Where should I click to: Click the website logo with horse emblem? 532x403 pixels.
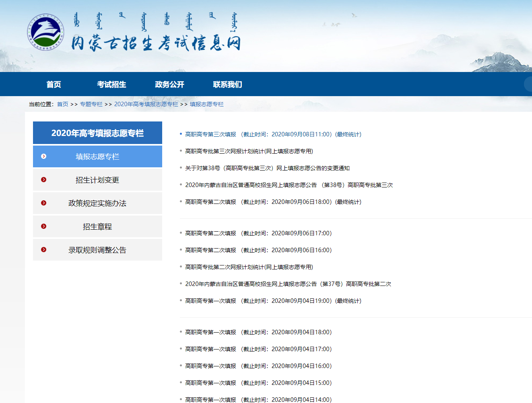pyautogui.click(x=45, y=31)
